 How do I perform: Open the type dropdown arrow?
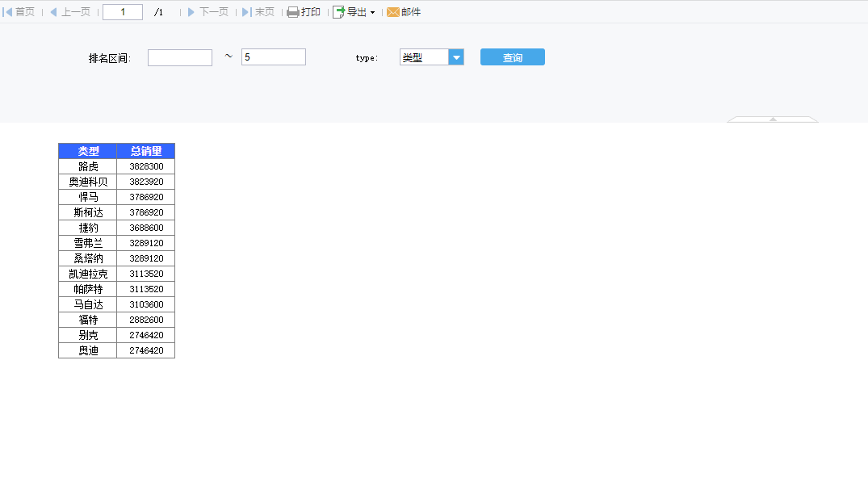point(456,57)
